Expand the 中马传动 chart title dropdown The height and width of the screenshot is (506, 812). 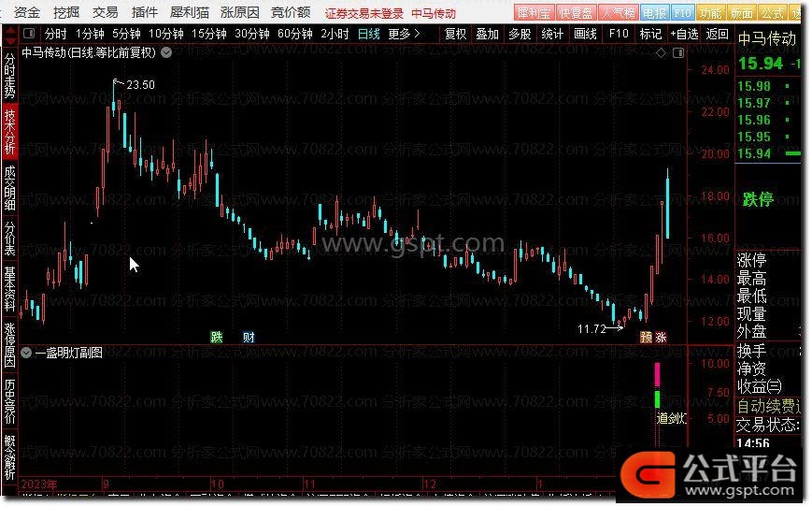click(166, 52)
